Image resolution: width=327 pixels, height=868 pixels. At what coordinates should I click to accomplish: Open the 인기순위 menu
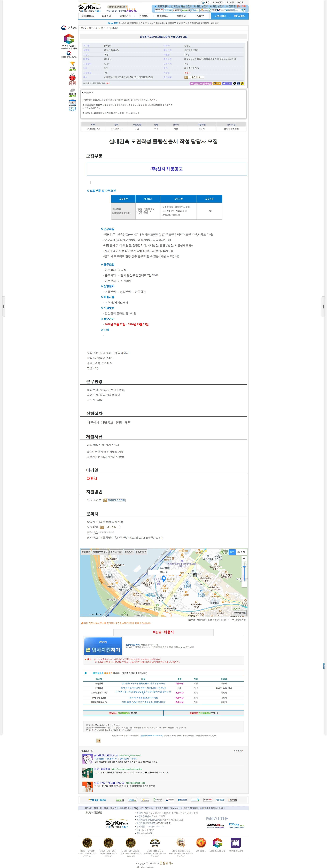(200, 16)
